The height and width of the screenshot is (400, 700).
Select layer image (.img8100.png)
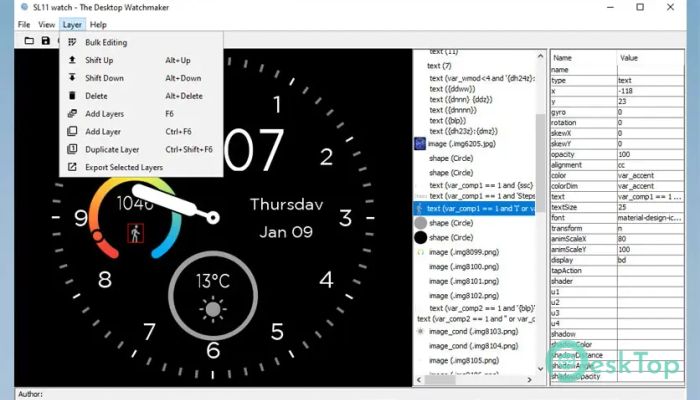pos(464,267)
